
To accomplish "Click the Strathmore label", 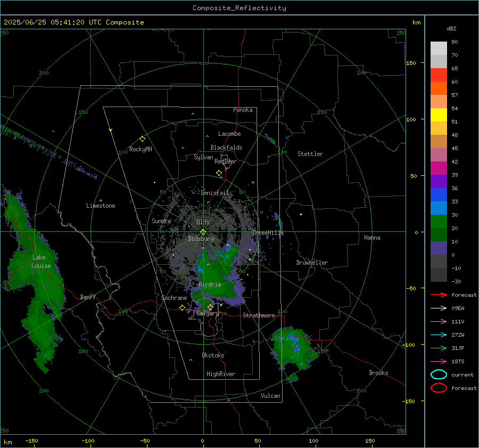I will pyautogui.click(x=259, y=315).
